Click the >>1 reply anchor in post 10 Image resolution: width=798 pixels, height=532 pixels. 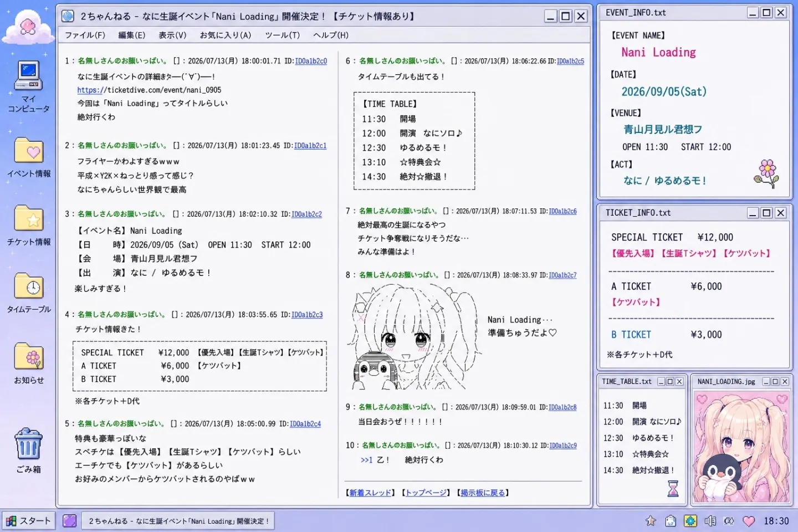tap(366, 460)
